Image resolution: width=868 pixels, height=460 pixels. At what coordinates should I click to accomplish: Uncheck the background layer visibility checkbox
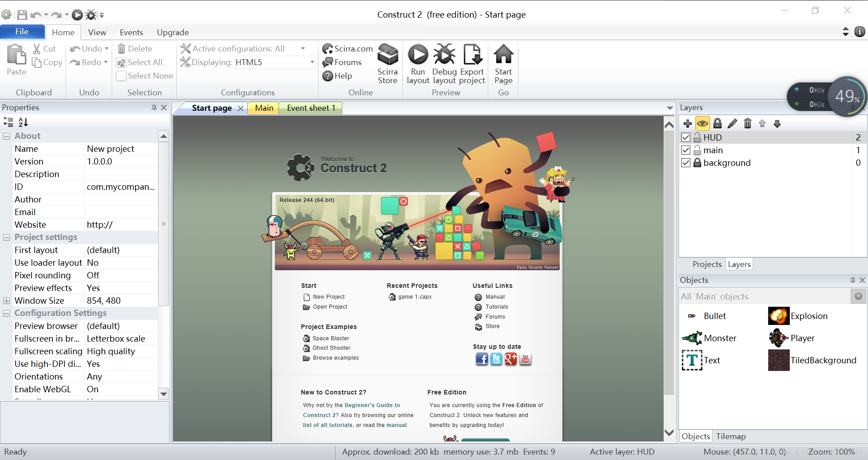point(686,163)
